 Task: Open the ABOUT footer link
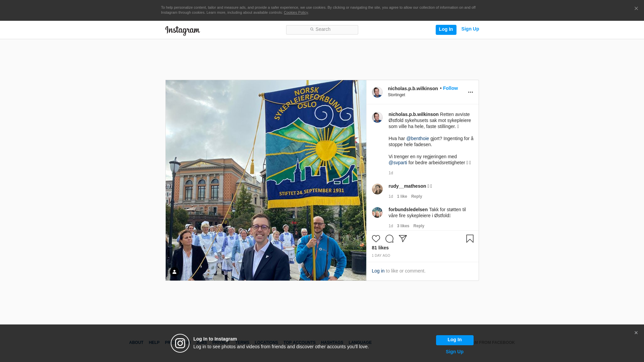(136, 343)
